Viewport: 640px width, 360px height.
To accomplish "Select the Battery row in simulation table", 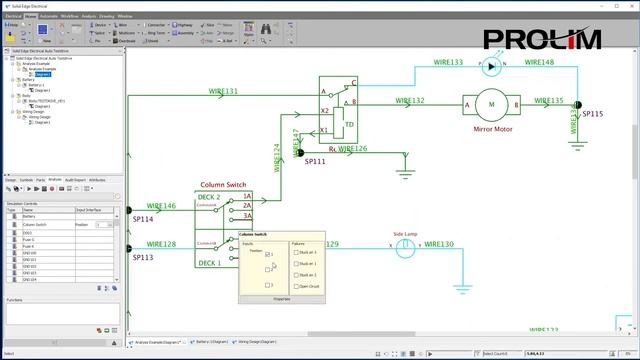I will click(60, 216).
